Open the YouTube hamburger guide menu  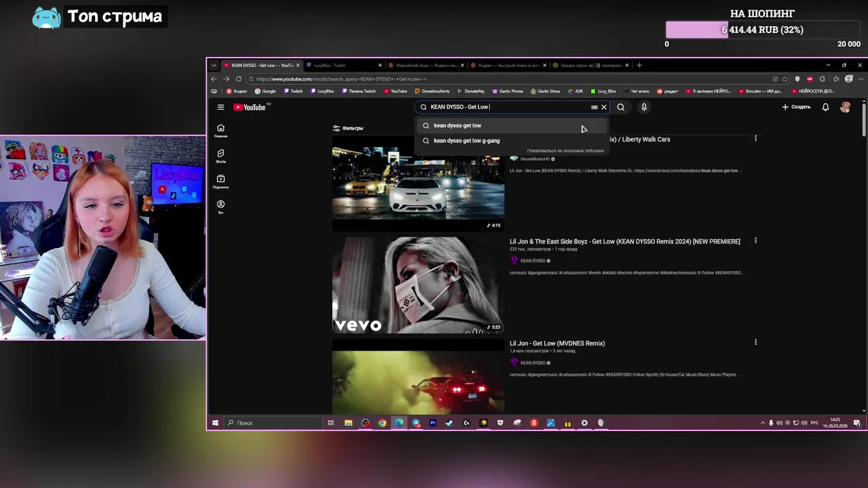220,107
